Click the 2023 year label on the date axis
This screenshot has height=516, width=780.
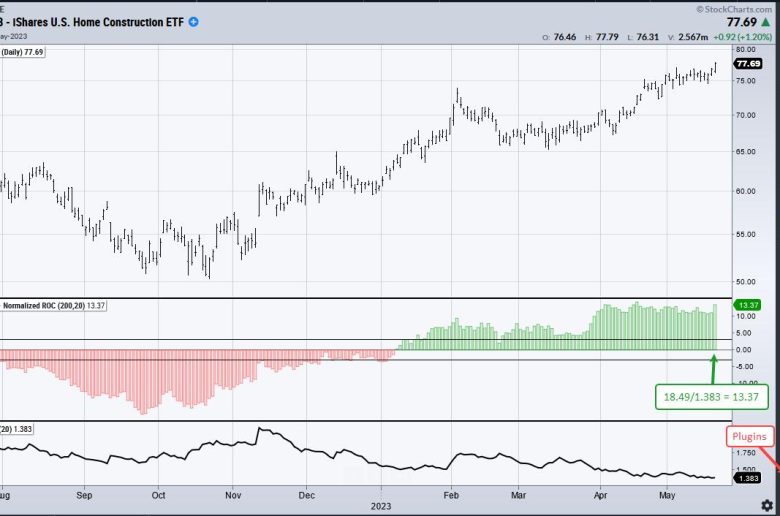381,506
